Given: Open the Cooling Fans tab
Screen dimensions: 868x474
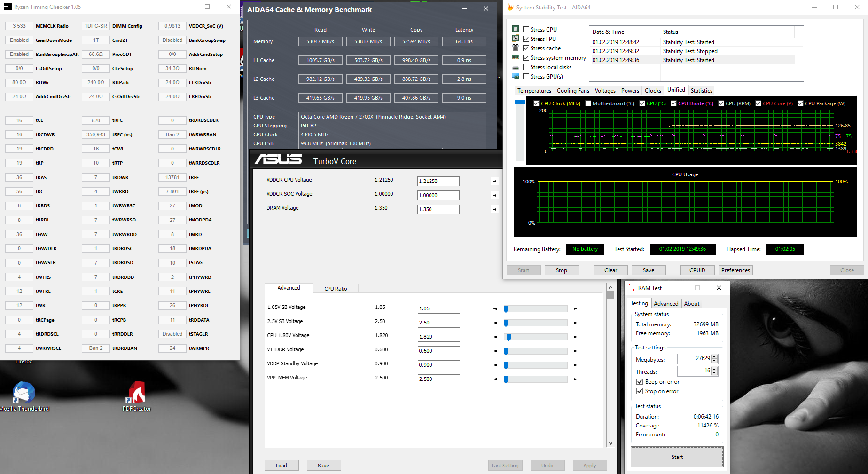Looking at the screenshot, I should coord(573,91).
